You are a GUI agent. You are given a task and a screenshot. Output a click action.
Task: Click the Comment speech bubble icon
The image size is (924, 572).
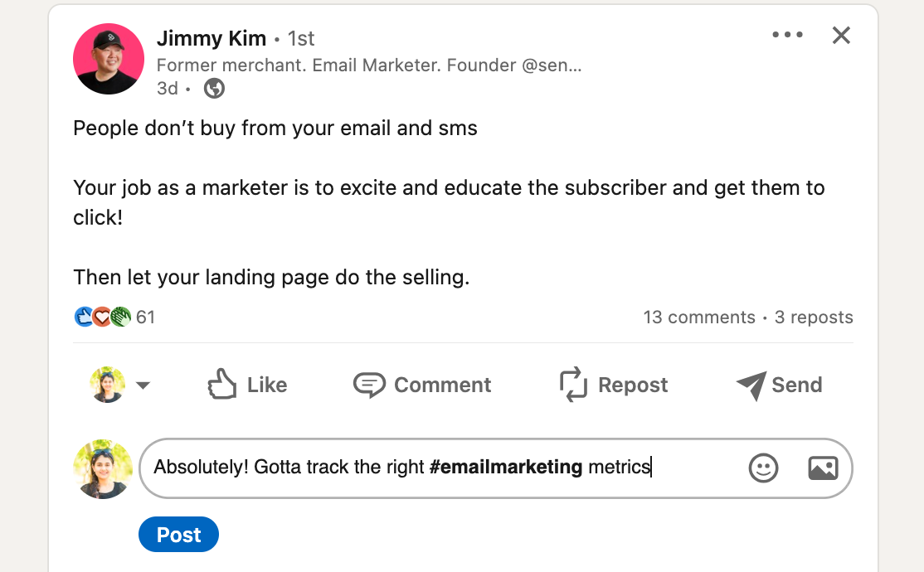click(x=369, y=385)
